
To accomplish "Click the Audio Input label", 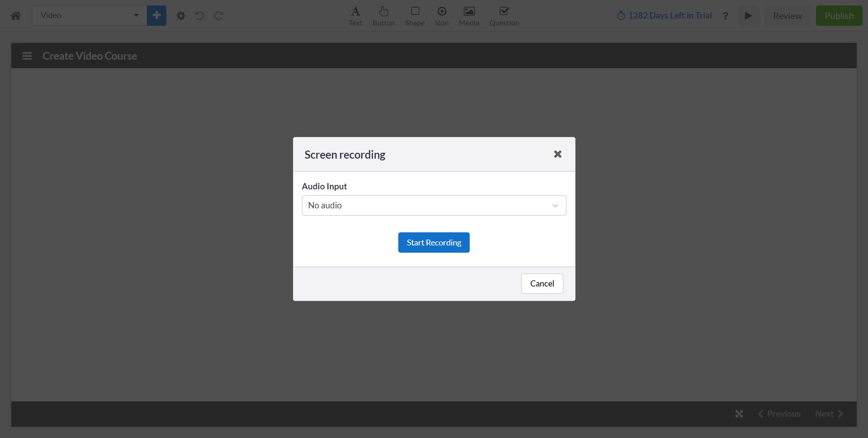I will click(x=324, y=186).
